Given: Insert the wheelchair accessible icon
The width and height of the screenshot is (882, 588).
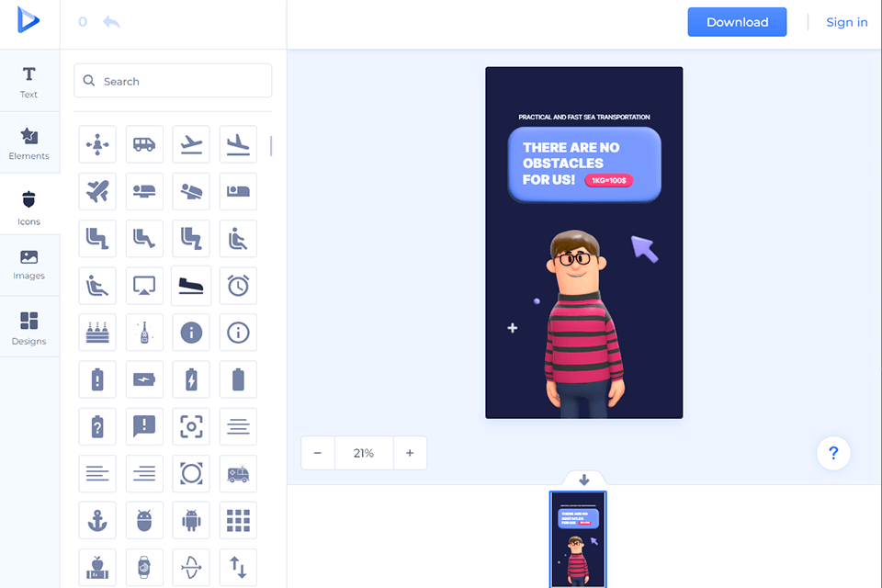Looking at the screenshot, I should click(238, 239).
